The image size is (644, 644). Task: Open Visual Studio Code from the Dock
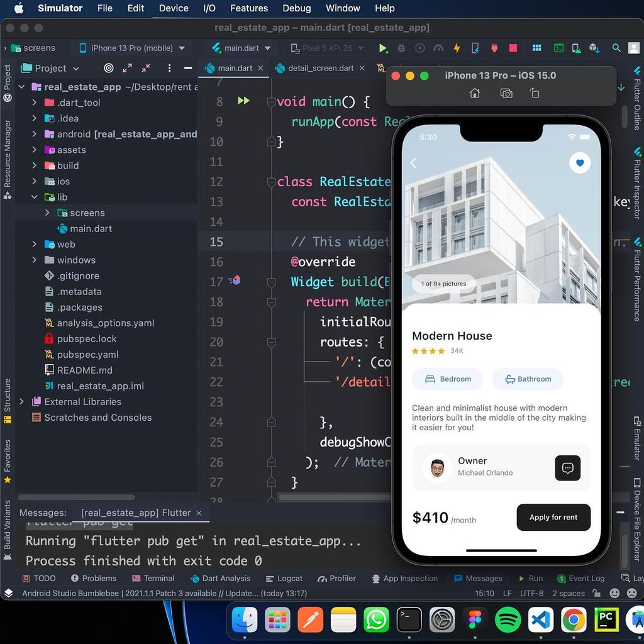[540, 619]
